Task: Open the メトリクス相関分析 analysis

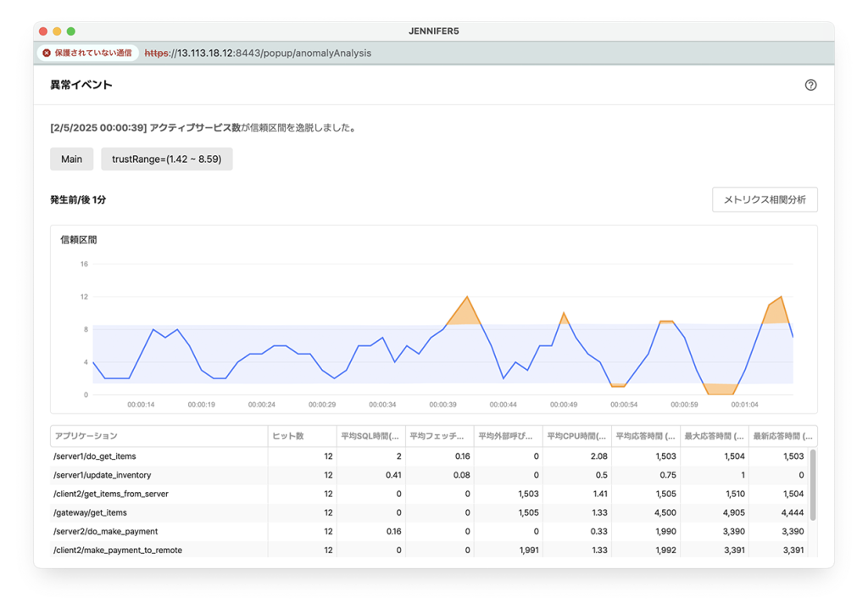Action: tap(765, 200)
